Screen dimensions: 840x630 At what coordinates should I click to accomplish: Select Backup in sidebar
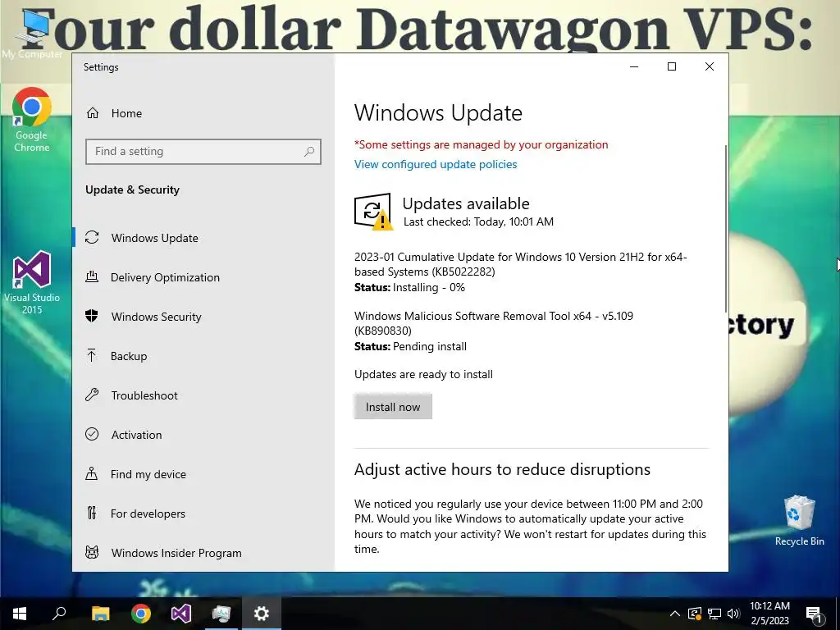129,356
